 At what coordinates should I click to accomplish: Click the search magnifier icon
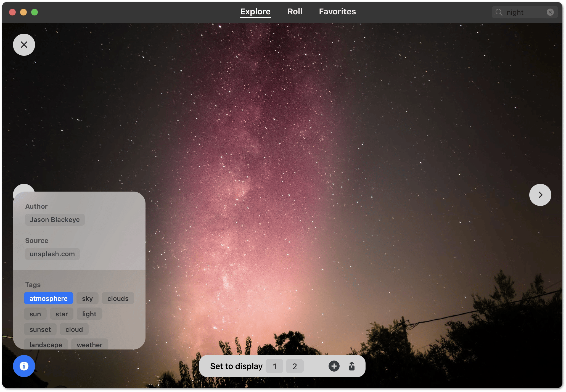pos(499,12)
